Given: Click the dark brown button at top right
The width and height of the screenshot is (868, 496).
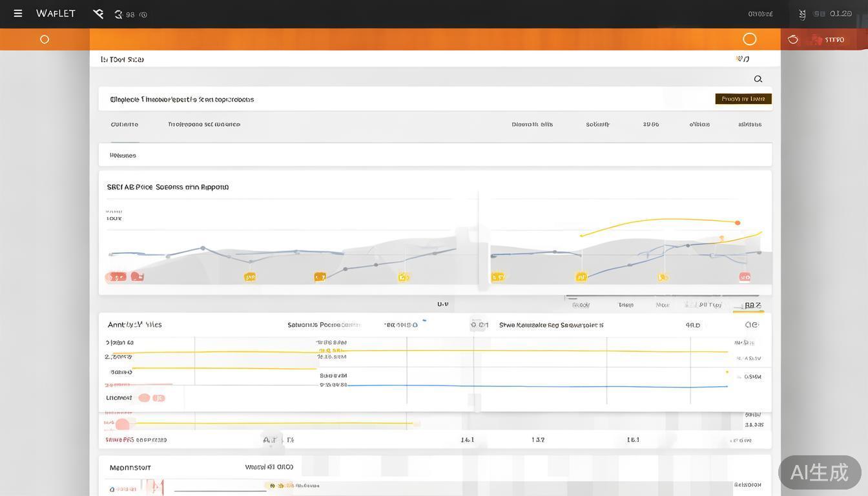Looking at the screenshot, I should coord(743,99).
